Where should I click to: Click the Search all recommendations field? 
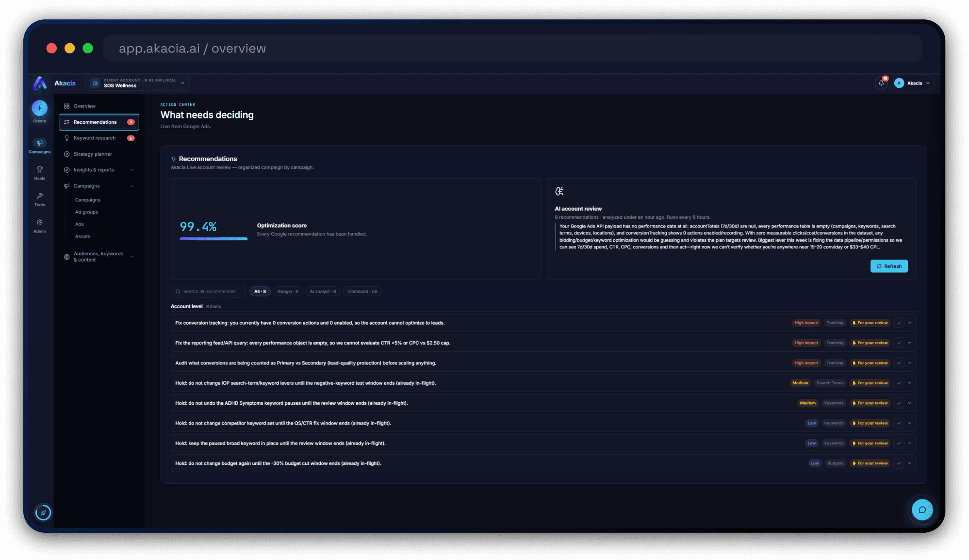coord(208,291)
